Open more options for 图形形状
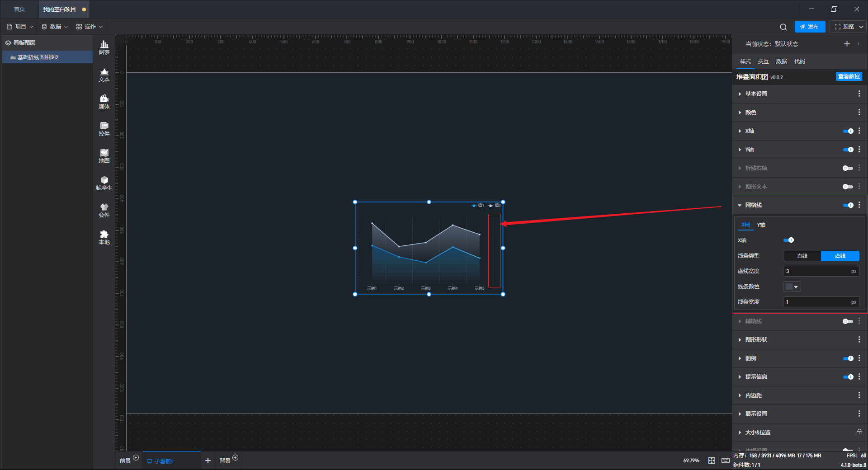This screenshot has width=868, height=470. click(859, 339)
